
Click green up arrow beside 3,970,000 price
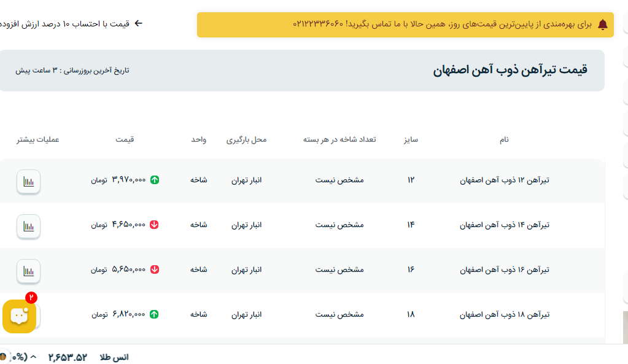point(155,180)
